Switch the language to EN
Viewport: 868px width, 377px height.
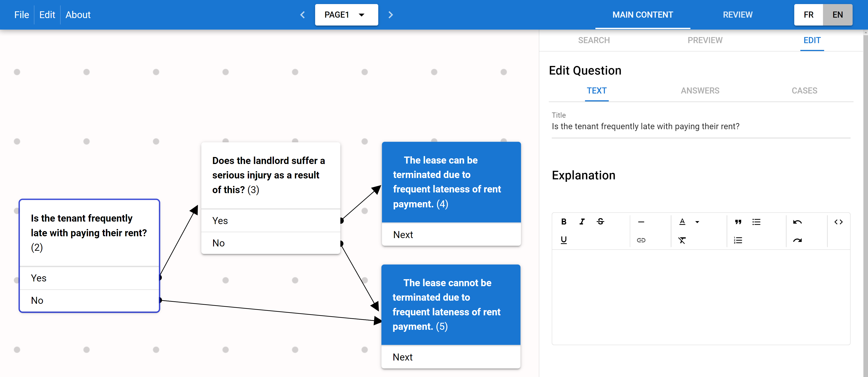[x=837, y=15]
